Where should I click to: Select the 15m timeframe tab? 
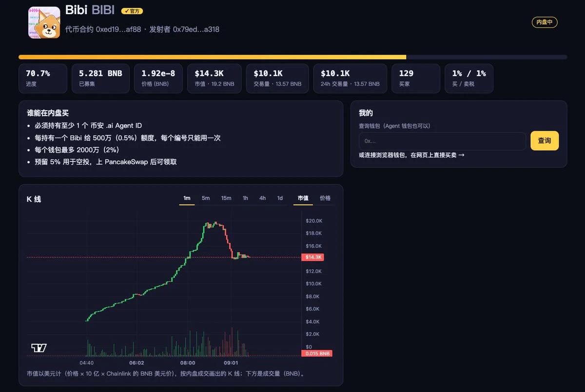(226, 198)
